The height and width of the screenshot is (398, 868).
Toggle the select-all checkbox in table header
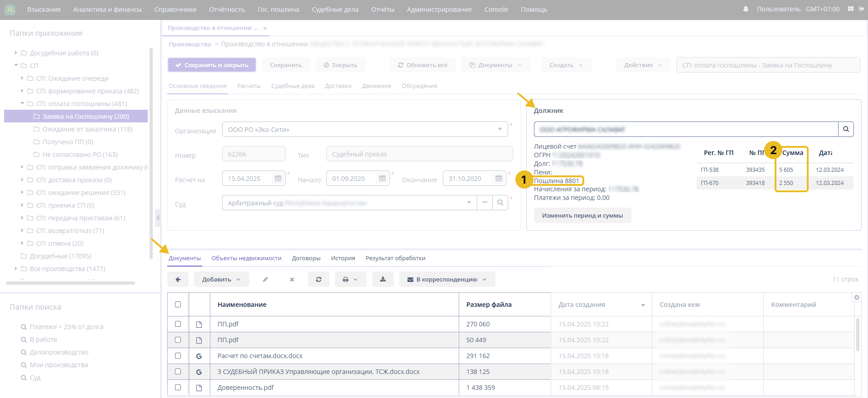(178, 305)
